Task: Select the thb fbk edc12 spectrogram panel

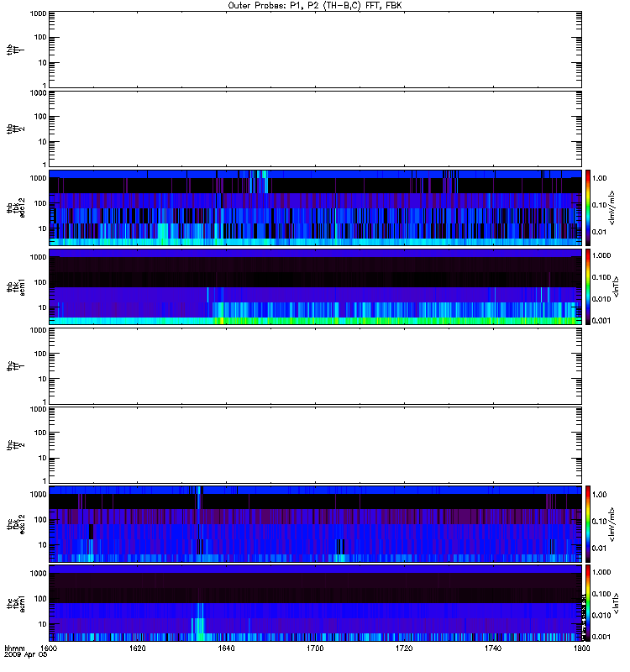Action: tap(315, 207)
